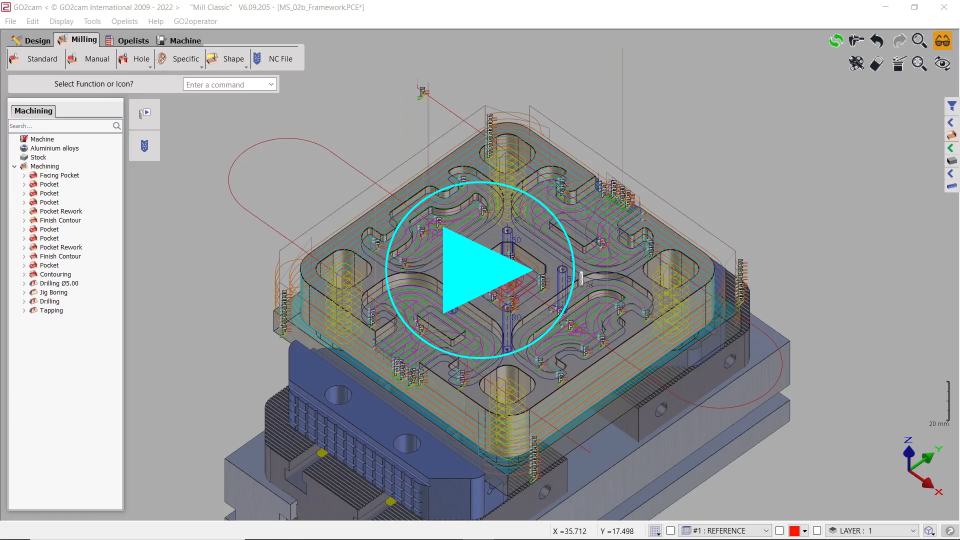Collapse the Machining tree node

(x=14, y=166)
